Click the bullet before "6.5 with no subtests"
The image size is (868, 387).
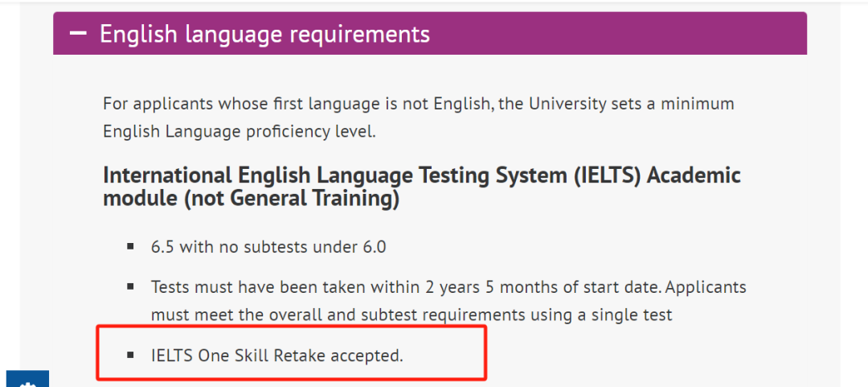(x=130, y=247)
